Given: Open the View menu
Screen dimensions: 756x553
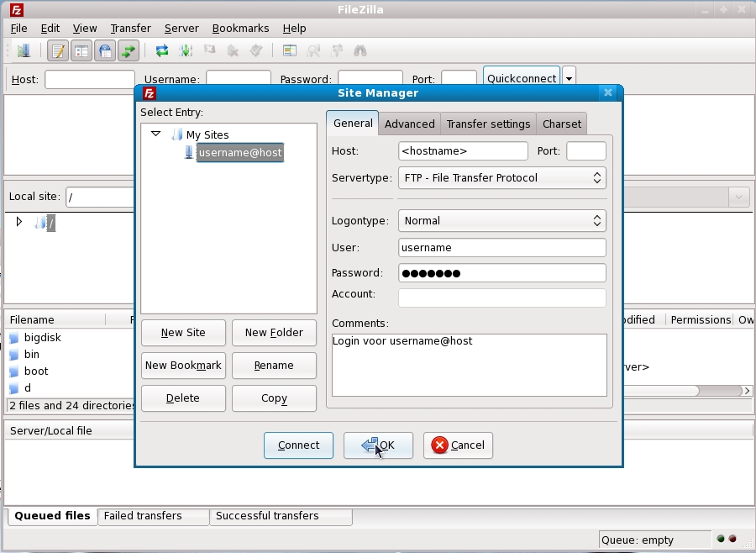Looking at the screenshot, I should click(x=85, y=29).
